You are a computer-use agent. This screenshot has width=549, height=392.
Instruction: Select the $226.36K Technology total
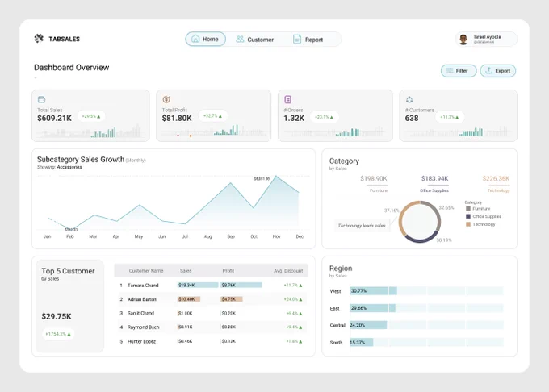496,179
